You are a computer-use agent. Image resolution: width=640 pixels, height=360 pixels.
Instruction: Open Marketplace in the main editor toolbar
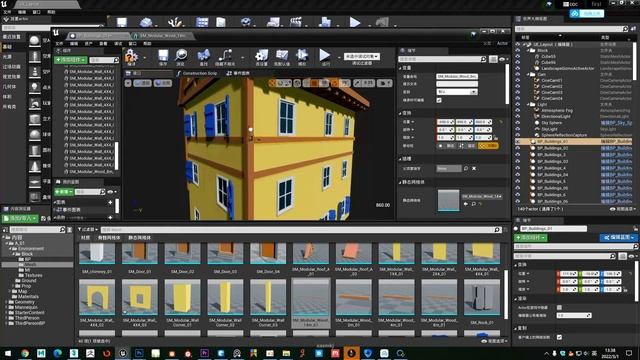(221, 22)
